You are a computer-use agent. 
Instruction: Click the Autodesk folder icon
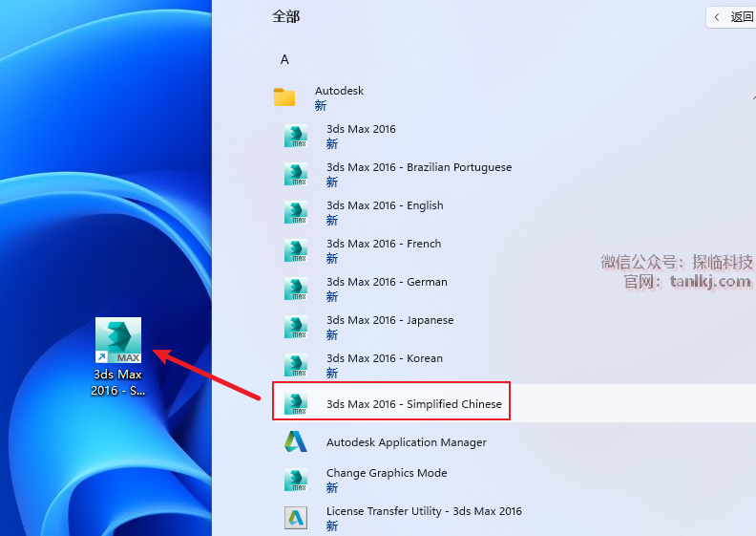click(284, 96)
